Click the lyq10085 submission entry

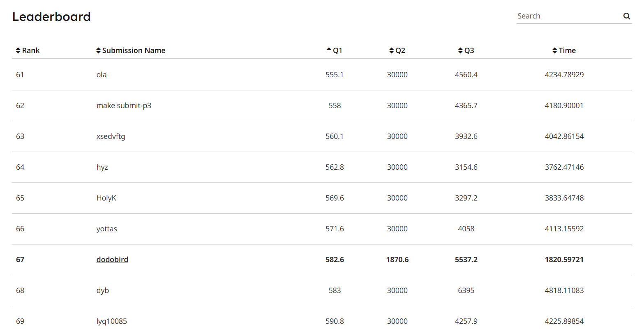coord(111,321)
